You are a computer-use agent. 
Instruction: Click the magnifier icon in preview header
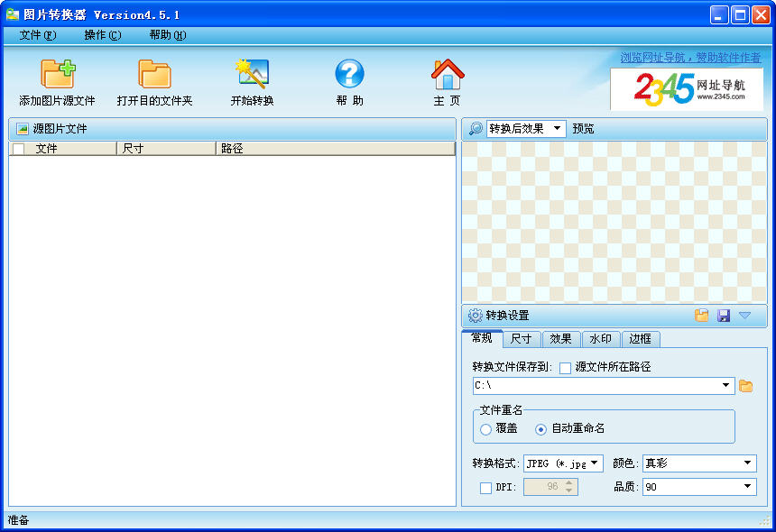pos(476,129)
